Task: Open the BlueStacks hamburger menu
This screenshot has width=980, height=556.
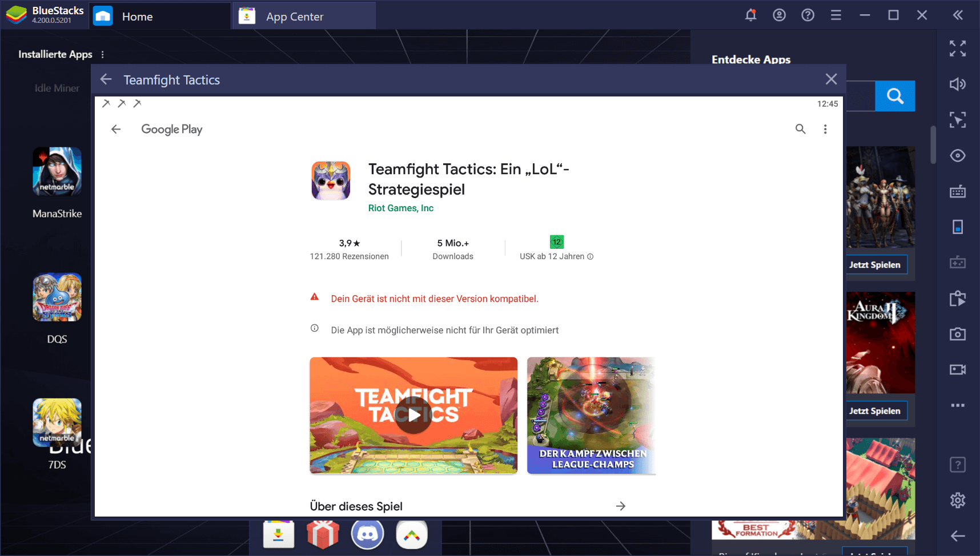Action: 836,15
